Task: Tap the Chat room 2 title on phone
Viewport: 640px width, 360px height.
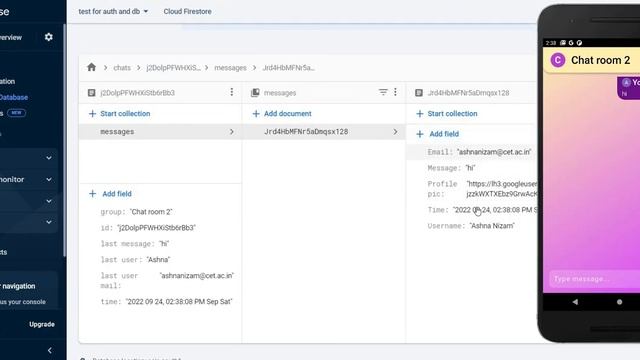Action: click(x=600, y=60)
